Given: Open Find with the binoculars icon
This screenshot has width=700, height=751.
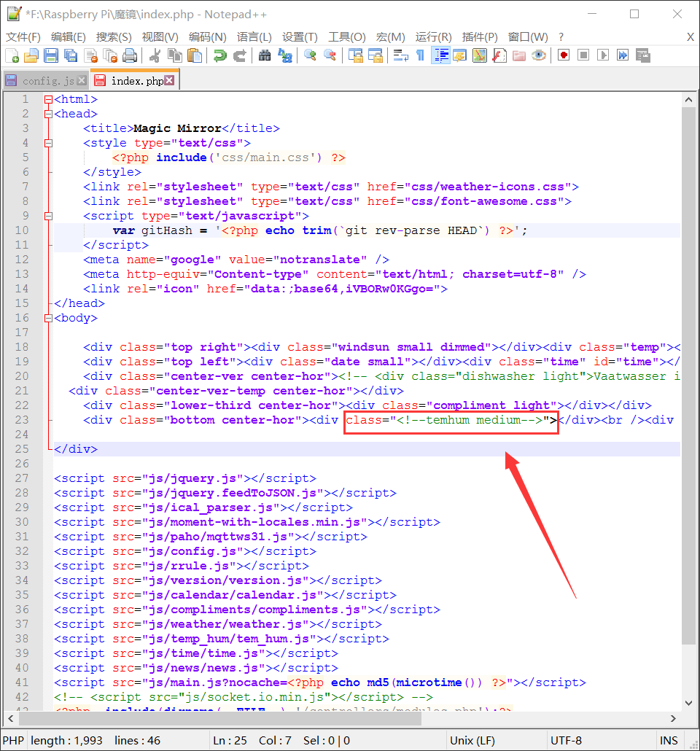Looking at the screenshot, I should pyautogui.click(x=265, y=55).
